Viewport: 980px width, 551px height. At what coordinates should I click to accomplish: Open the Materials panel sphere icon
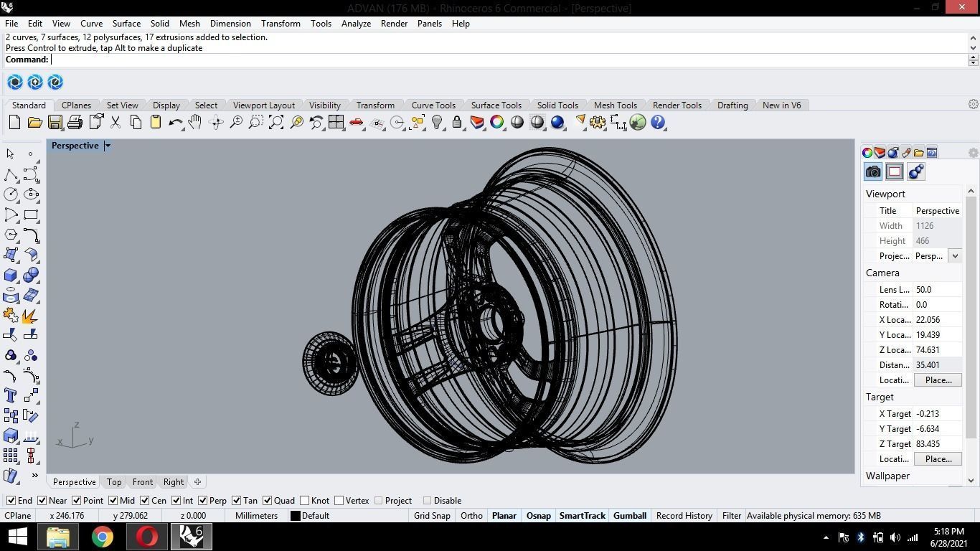click(x=893, y=153)
